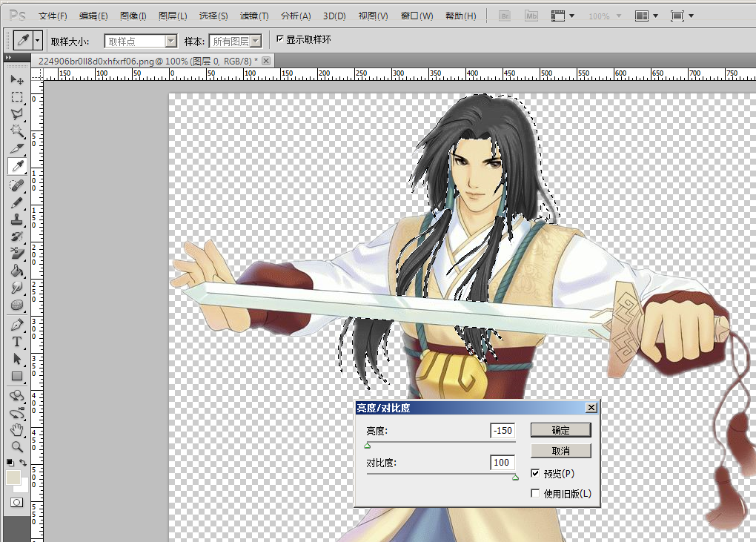756x542 pixels.
Task: Click 取消 in brightness/contrast dialog
Action: coord(561,451)
